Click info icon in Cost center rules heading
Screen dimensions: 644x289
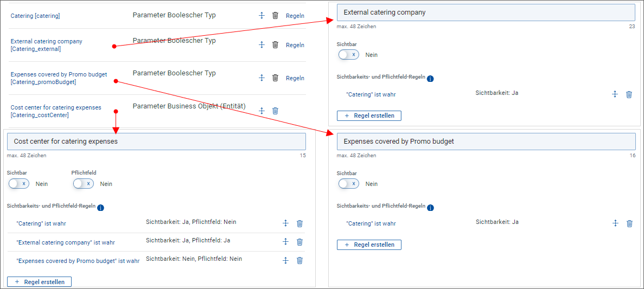point(100,208)
